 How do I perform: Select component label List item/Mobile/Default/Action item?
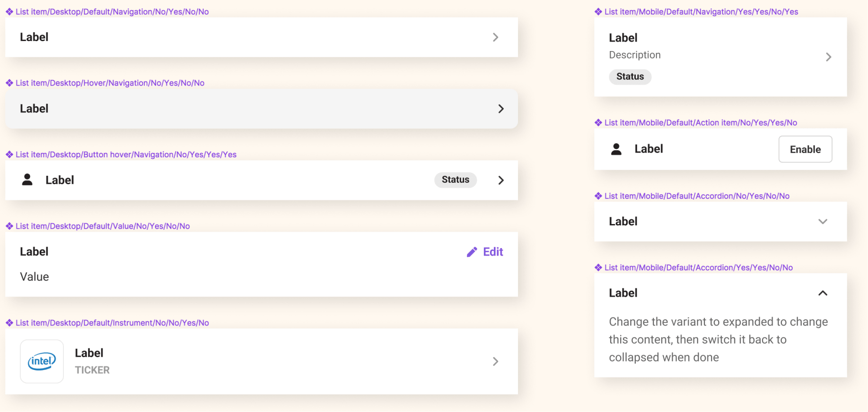(x=701, y=123)
